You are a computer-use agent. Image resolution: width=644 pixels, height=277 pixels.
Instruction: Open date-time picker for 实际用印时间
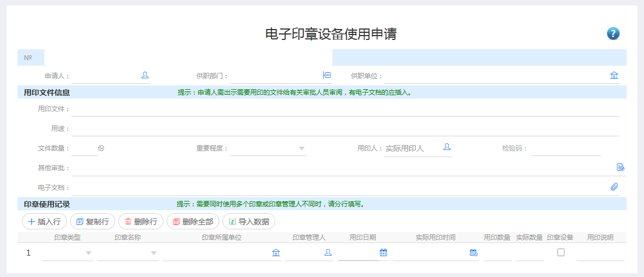click(474, 252)
